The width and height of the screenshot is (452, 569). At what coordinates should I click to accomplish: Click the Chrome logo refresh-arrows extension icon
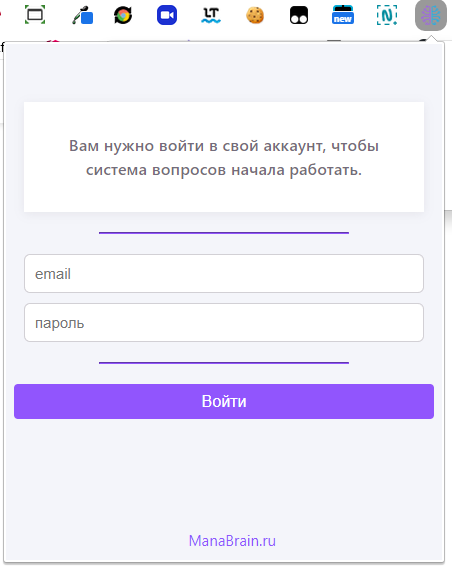(123, 16)
